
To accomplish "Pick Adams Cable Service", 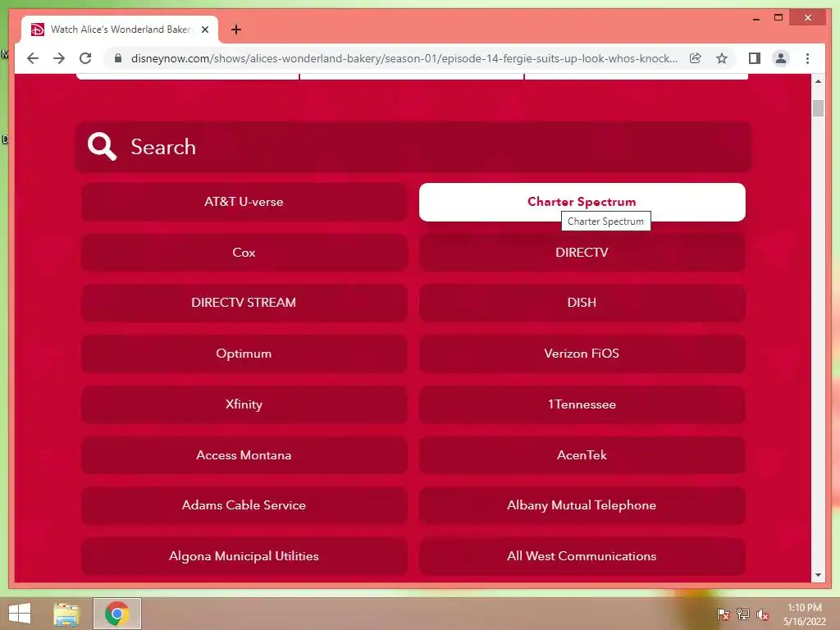I will pyautogui.click(x=244, y=505).
